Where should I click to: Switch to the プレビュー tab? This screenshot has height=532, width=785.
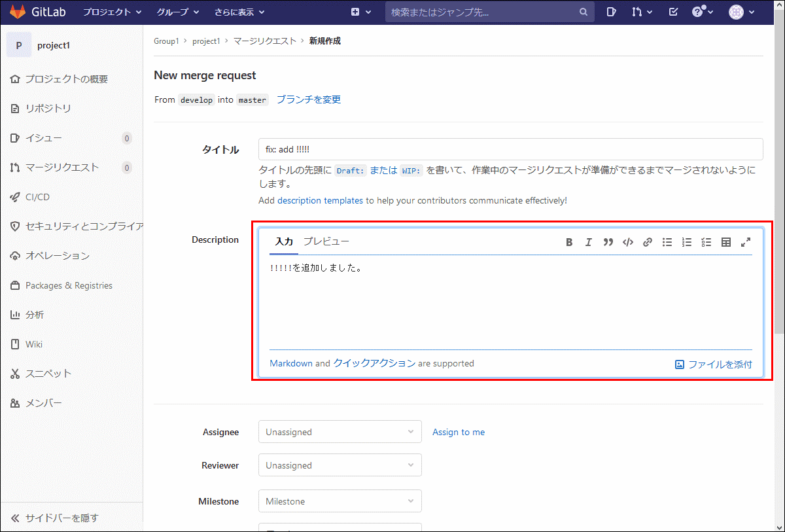coord(326,241)
